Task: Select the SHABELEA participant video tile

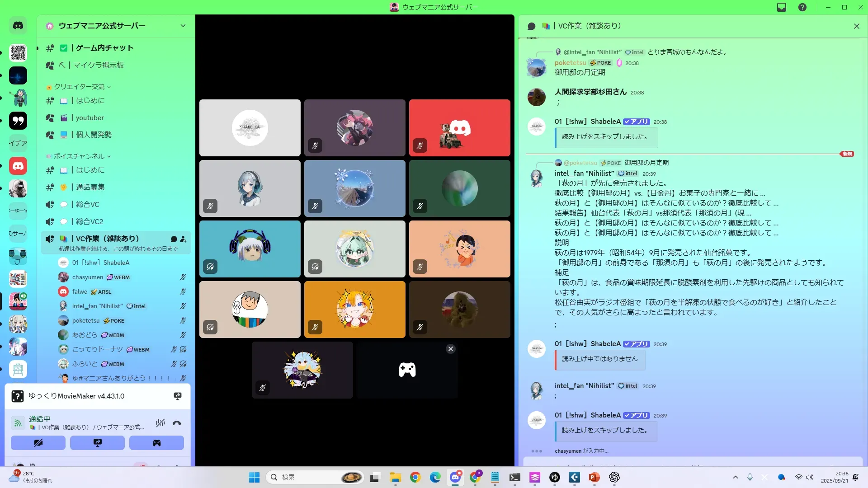Action: 250,128
